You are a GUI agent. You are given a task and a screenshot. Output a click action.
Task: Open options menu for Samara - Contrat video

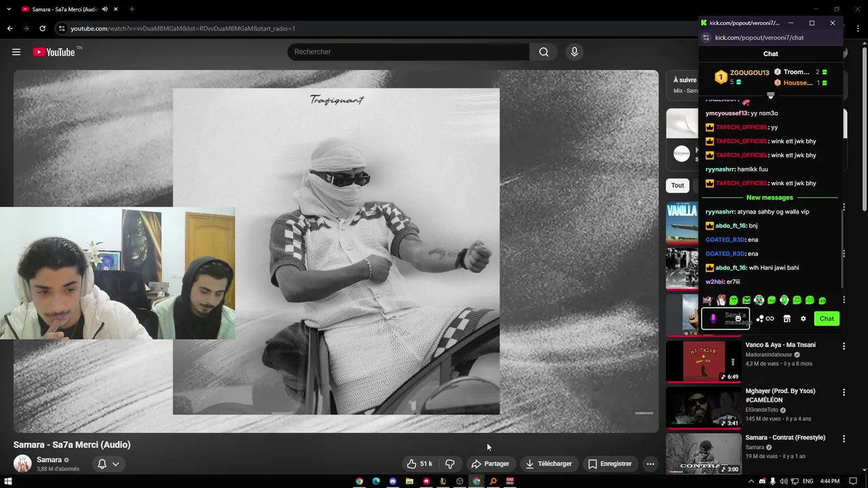tap(844, 439)
